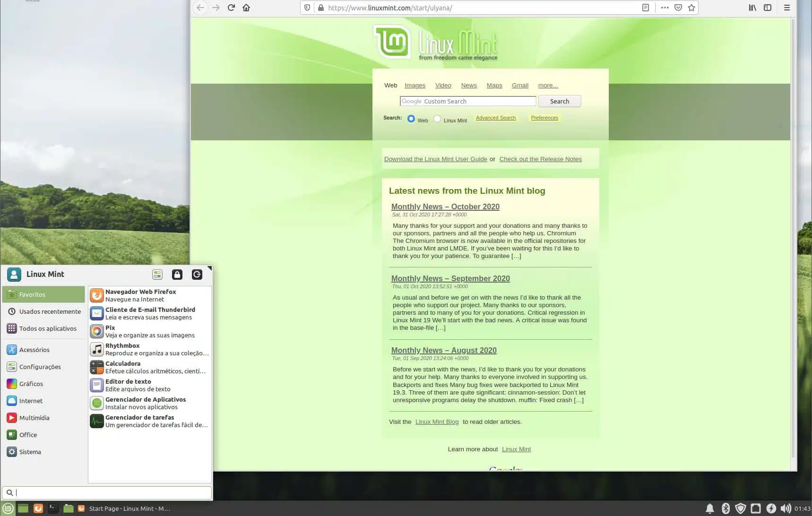Open Gráficos category
Screen dimensions: 812x516
pos(43,384)
